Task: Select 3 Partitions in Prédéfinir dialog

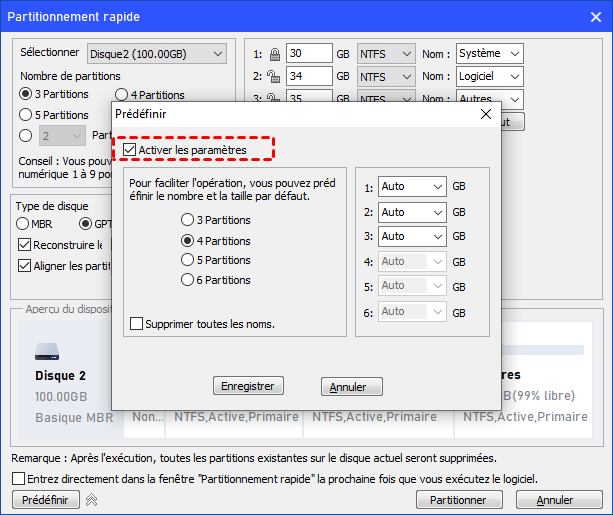Action: click(188, 220)
